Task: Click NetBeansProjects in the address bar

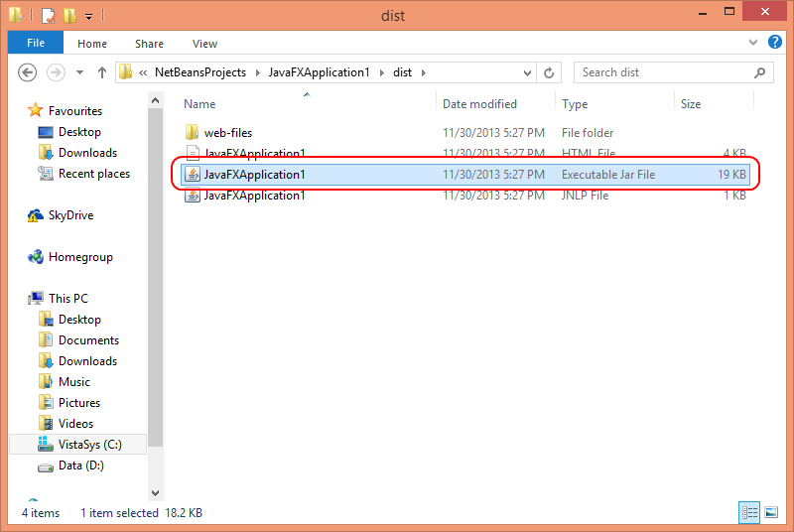Action: pyautogui.click(x=200, y=72)
